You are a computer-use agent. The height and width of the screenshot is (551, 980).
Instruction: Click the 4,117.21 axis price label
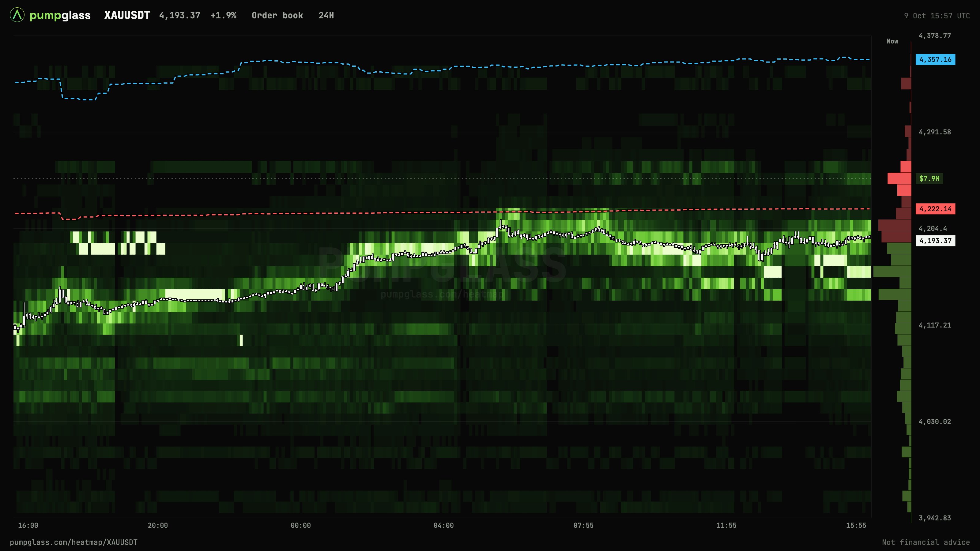pyautogui.click(x=935, y=325)
